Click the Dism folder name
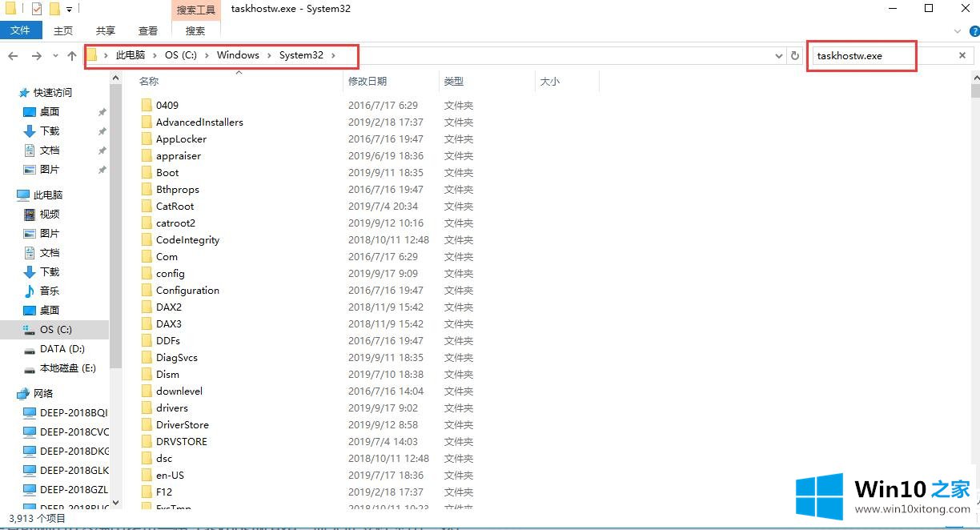Viewport: 980px width, 530px height. [167, 375]
